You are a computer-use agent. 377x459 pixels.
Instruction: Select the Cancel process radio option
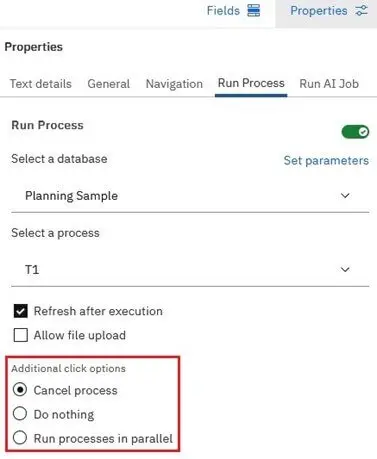coord(20,390)
